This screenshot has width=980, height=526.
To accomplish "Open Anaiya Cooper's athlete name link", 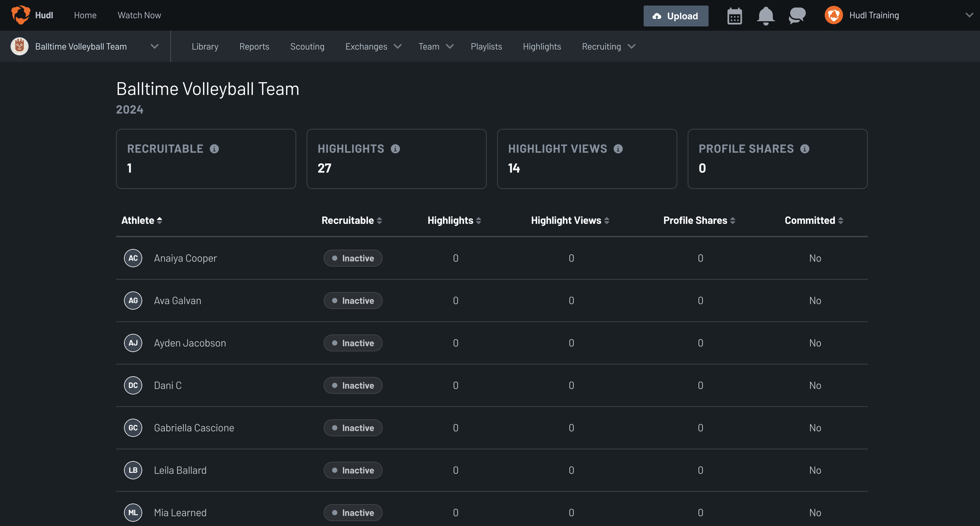I will [x=185, y=258].
